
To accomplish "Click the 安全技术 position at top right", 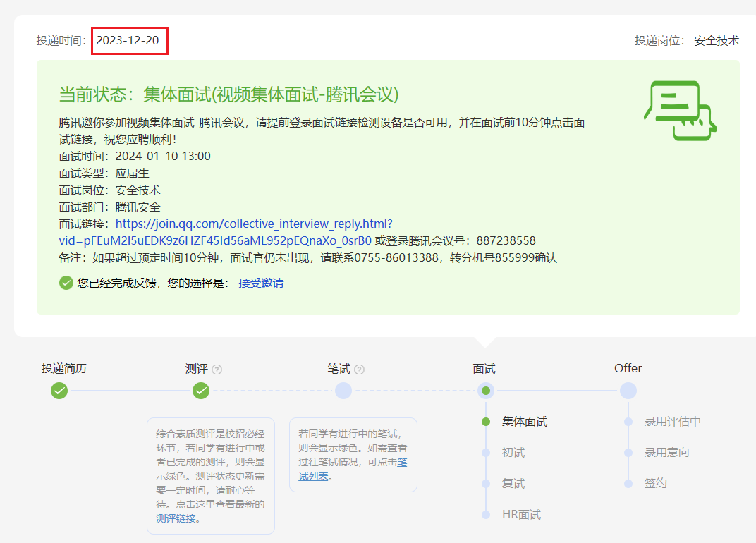I will [717, 40].
